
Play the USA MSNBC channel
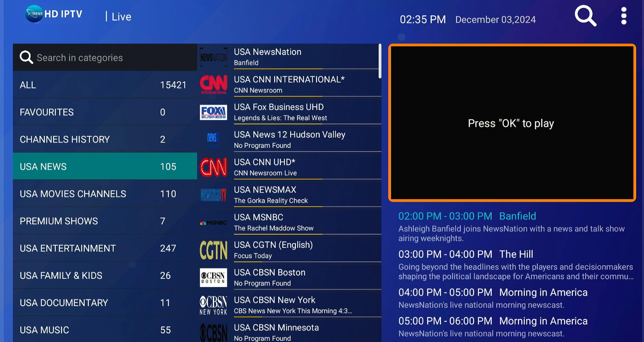pyautogui.click(x=289, y=222)
